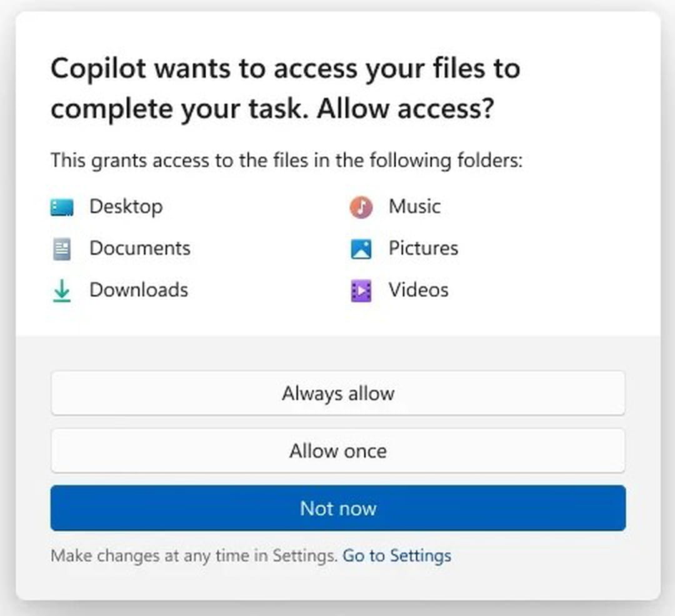Click the "Make changes at any time" note

pyautogui.click(x=194, y=556)
